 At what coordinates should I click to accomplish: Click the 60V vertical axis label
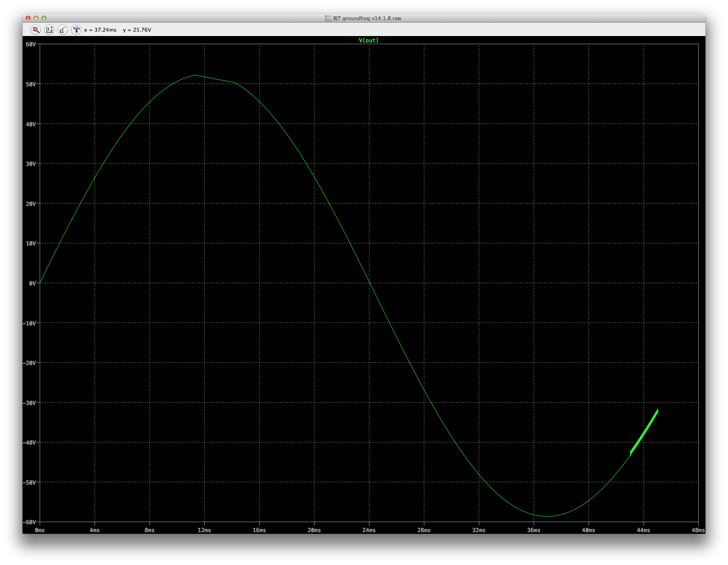pos(30,44)
